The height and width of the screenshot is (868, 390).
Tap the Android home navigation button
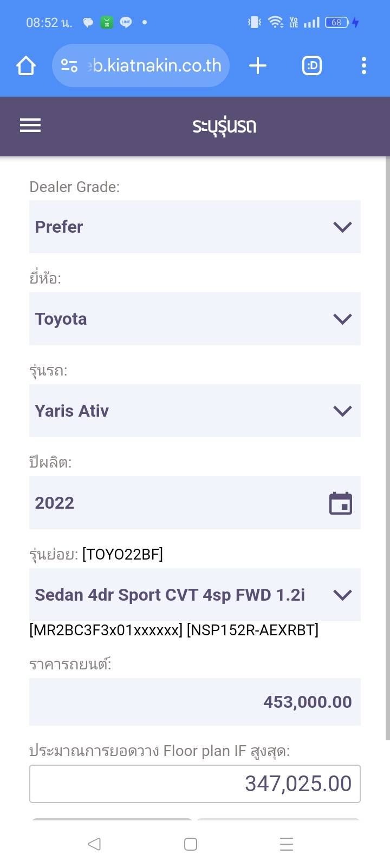[x=191, y=844]
